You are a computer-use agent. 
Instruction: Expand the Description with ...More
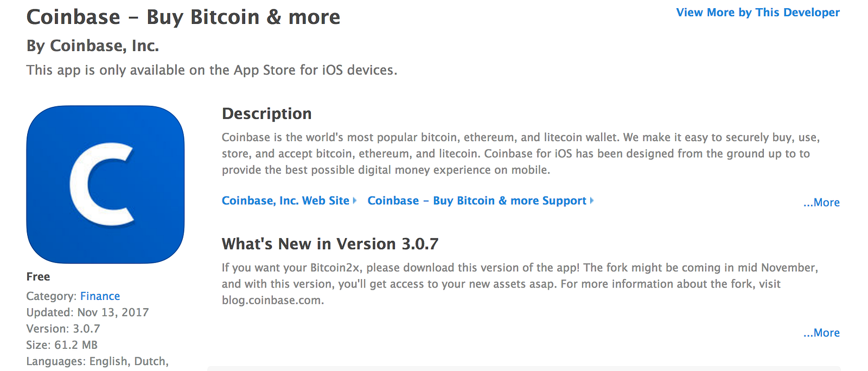point(821,202)
